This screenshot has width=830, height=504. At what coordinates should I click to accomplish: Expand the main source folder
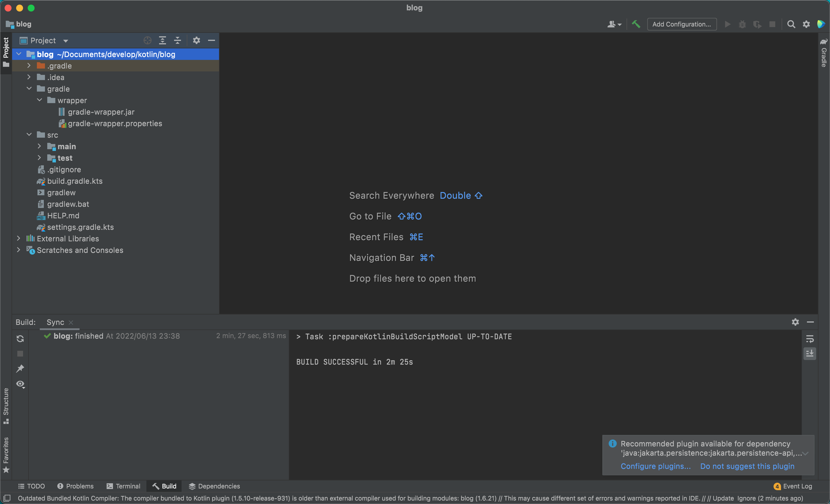[39, 146]
